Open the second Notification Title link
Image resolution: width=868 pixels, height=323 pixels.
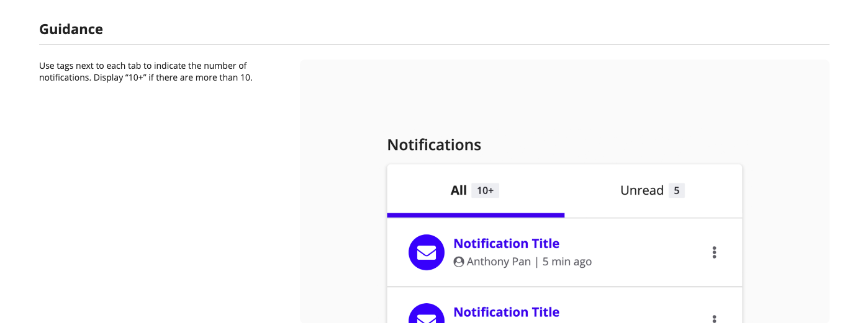pyautogui.click(x=506, y=312)
